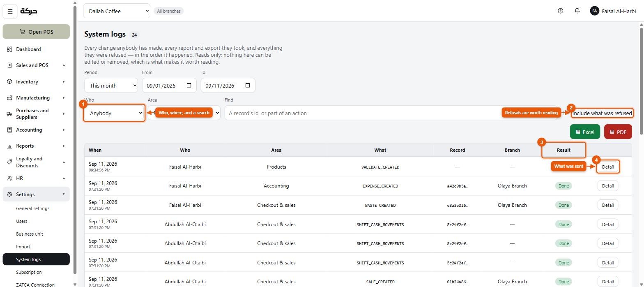The width and height of the screenshot is (644, 287).
Task: Click the help question mark icon
Action: point(560,11)
